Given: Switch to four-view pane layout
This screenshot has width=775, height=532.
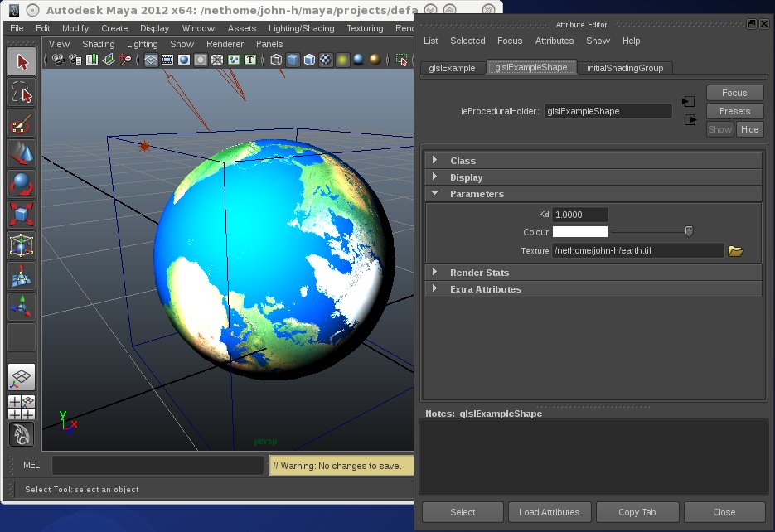Looking at the screenshot, I should coord(22,408).
